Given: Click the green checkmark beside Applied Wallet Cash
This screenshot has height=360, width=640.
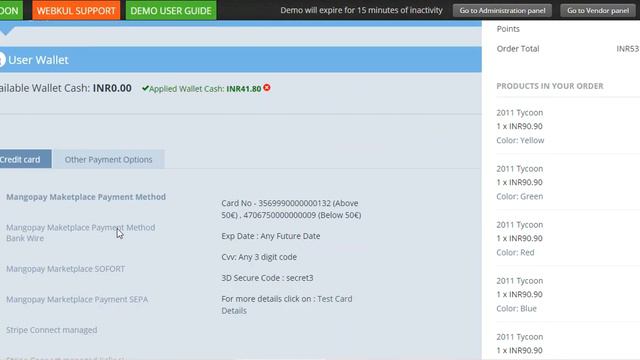Looking at the screenshot, I should [145, 88].
